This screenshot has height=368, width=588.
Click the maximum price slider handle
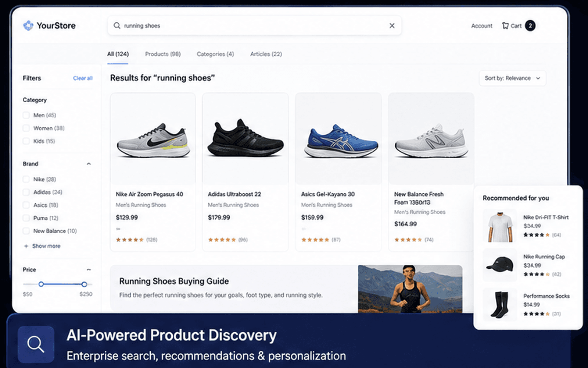click(x=84, y=284)
